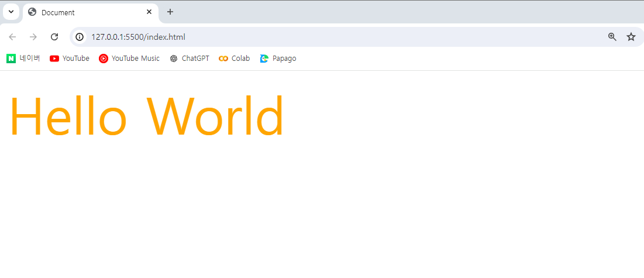
Task: Bookmark this page with the star icon
Action: click(x=631, y=37)
